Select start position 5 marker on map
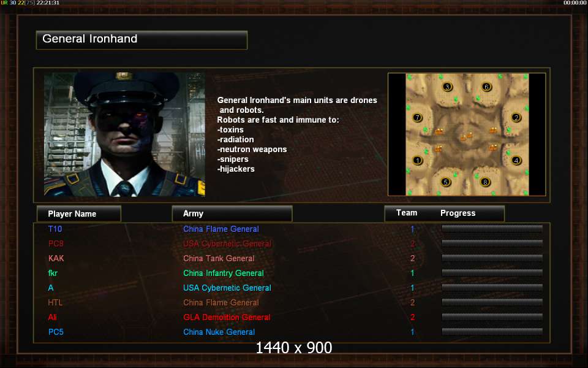588x368 pixels. (445, 182)
